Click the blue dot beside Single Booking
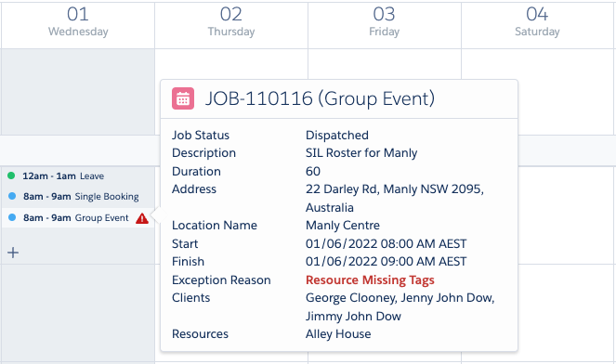Viewport: 616px width, 364px height. [12, 196]
